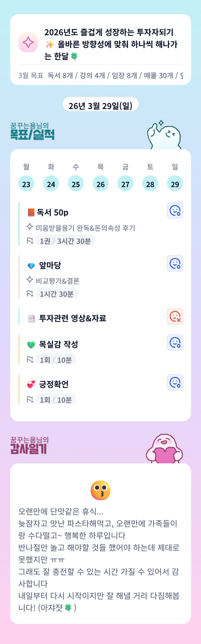
Task: Click the 3월 목표 summary line
Action: (x=100, y=75)
